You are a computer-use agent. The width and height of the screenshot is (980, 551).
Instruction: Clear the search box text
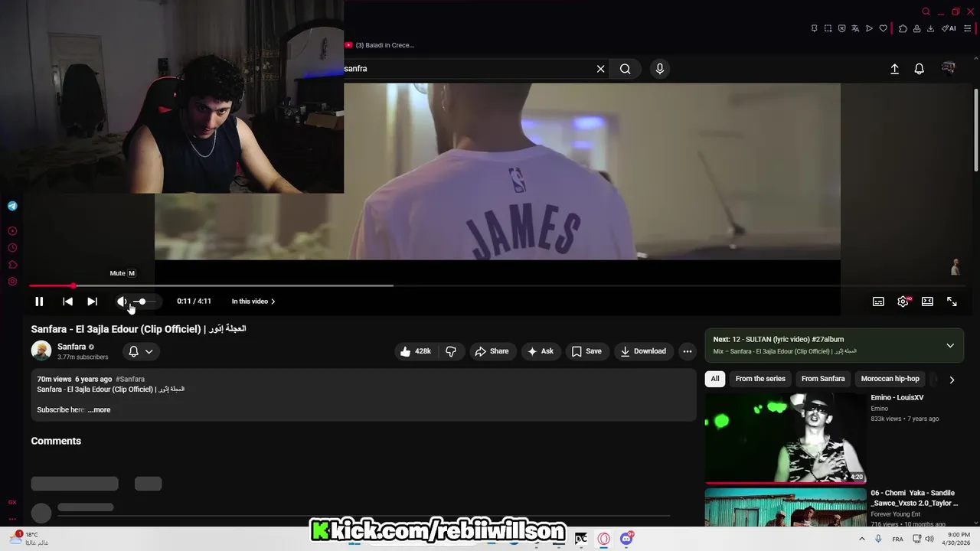click(x=600, y=69)
